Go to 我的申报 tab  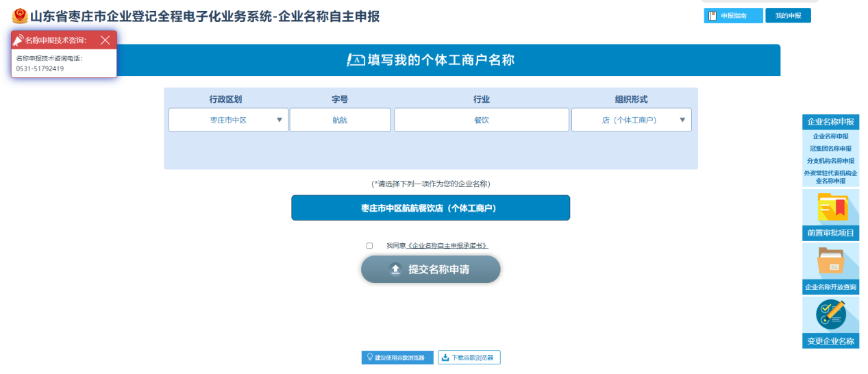(x=788, y=16)
